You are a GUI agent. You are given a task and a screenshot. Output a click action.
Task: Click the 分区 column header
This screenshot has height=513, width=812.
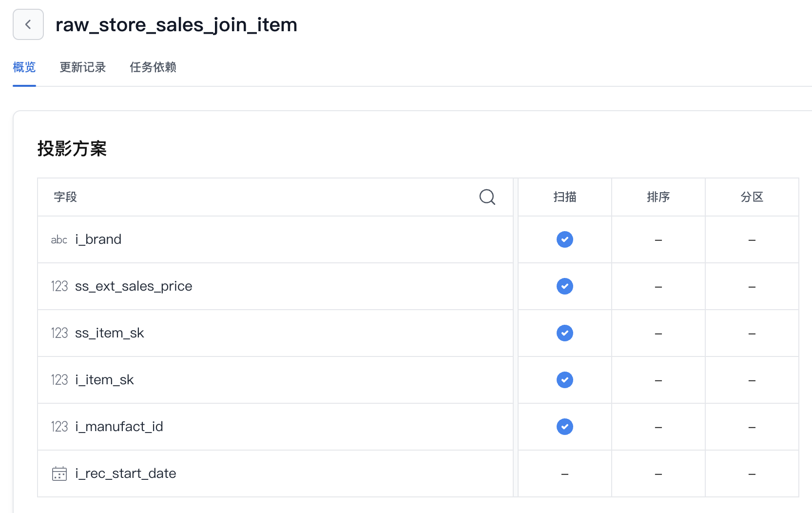752,197
